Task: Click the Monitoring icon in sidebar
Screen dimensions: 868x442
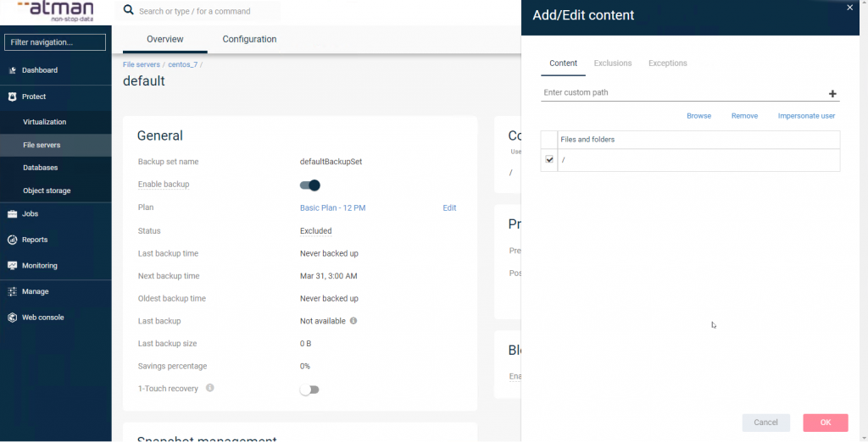Action: tap(13, 266)
